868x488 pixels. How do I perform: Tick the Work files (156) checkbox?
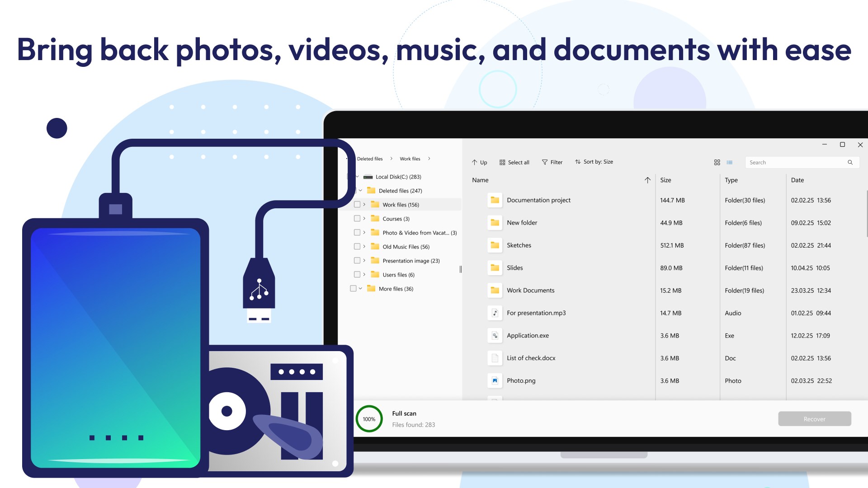[x=357, y=204]
